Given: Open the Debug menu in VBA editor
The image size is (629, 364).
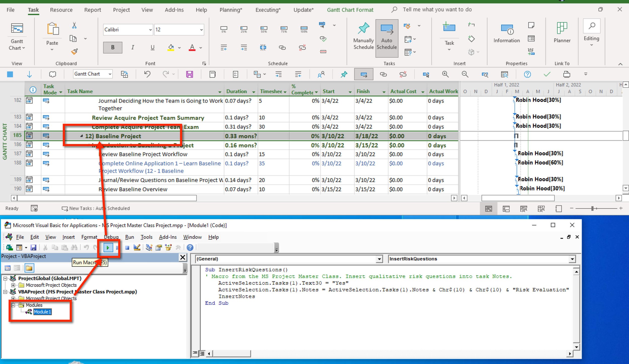Looking at the screenshot, I should click(111, 237).
